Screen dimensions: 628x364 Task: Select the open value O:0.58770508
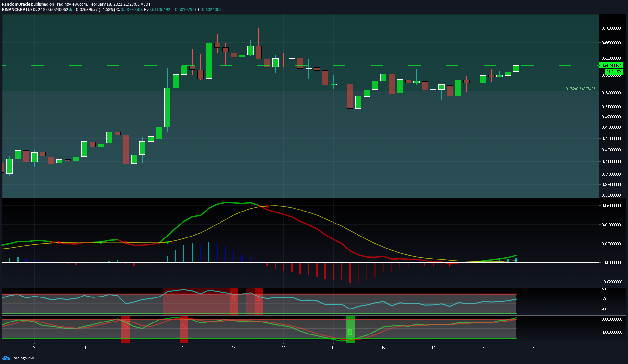(129, 10)
